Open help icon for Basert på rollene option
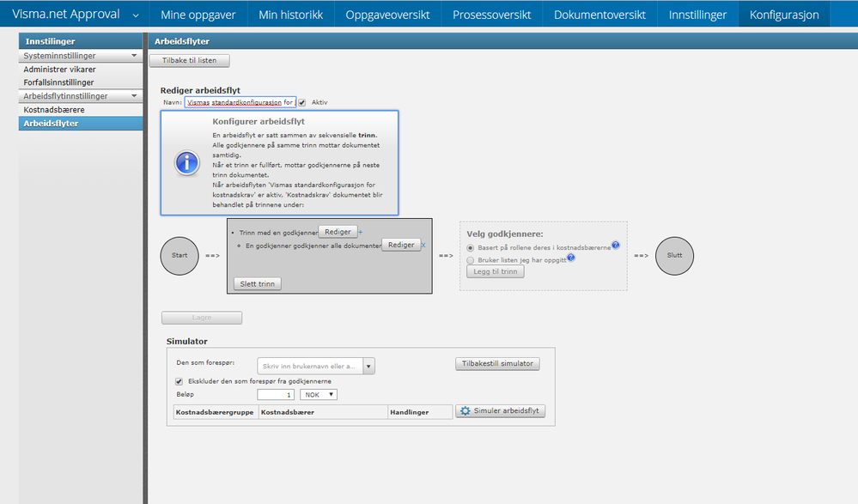Screen dimensions: 858x504 [x=616, y=246]
